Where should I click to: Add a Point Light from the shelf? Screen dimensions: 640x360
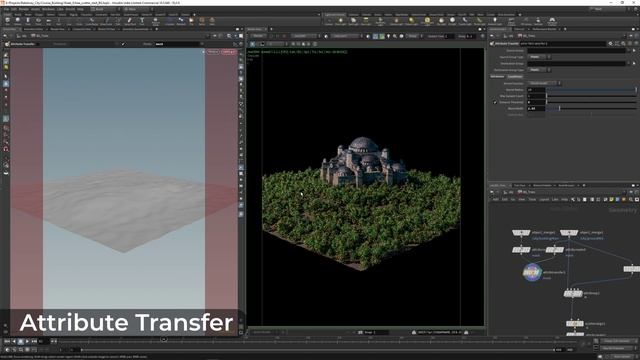pos(340,20)
